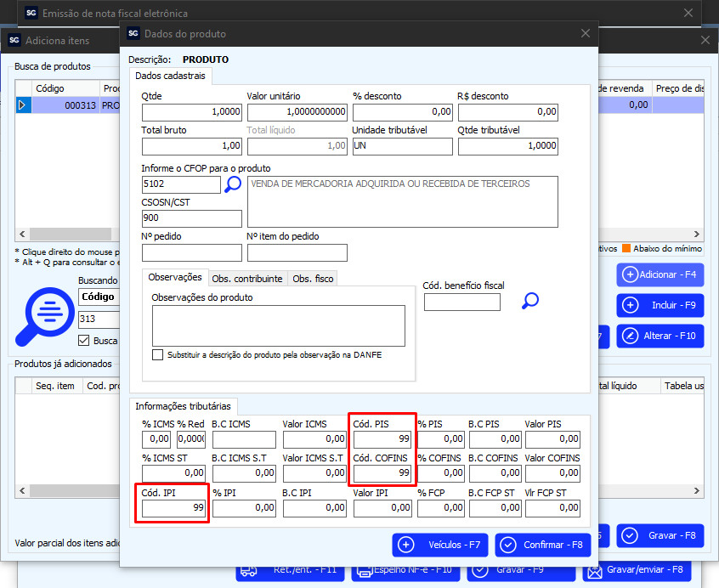Click the Cód. benefício fiscal search magnifier

tap(530, 301)
